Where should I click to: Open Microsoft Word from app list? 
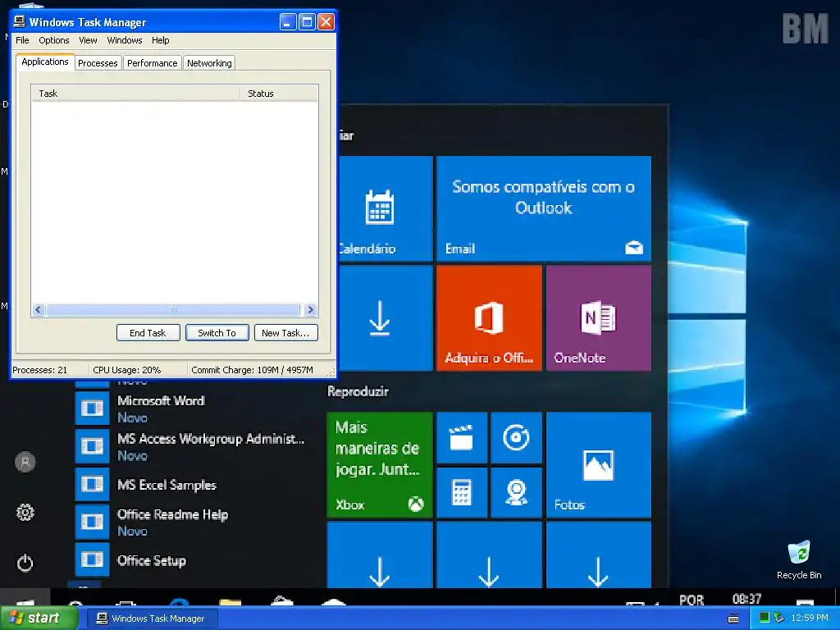(190, 409)
